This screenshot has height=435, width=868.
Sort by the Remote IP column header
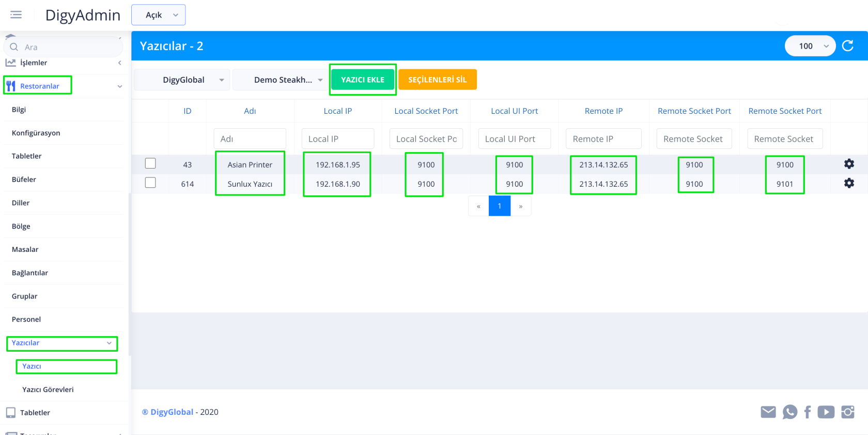(603, 111)
